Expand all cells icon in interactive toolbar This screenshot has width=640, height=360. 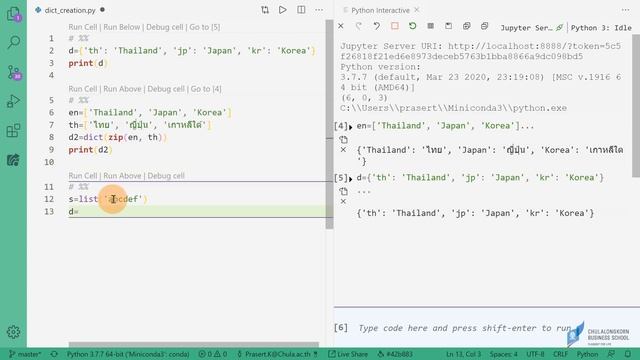click(467, 26)
